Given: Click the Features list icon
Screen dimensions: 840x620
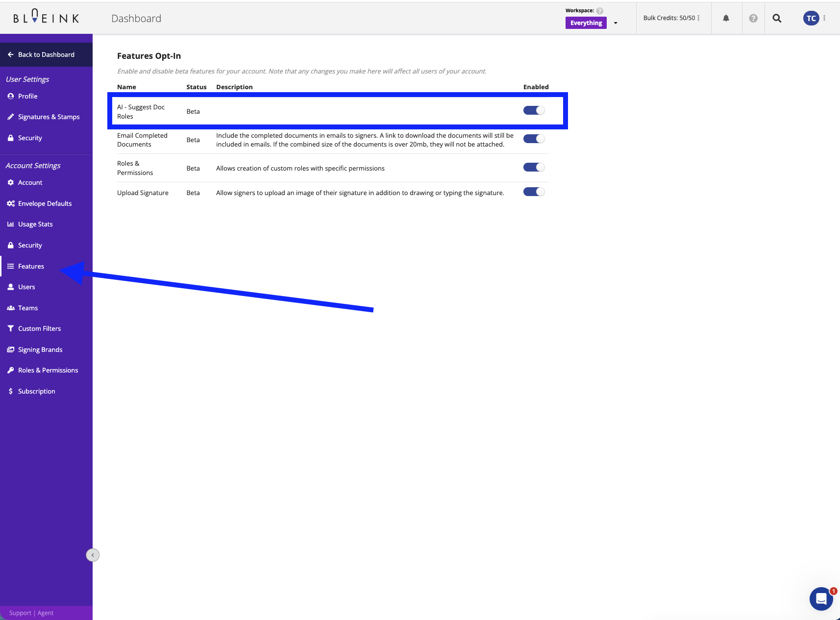Looking at the screenshot, I should 10,266.
